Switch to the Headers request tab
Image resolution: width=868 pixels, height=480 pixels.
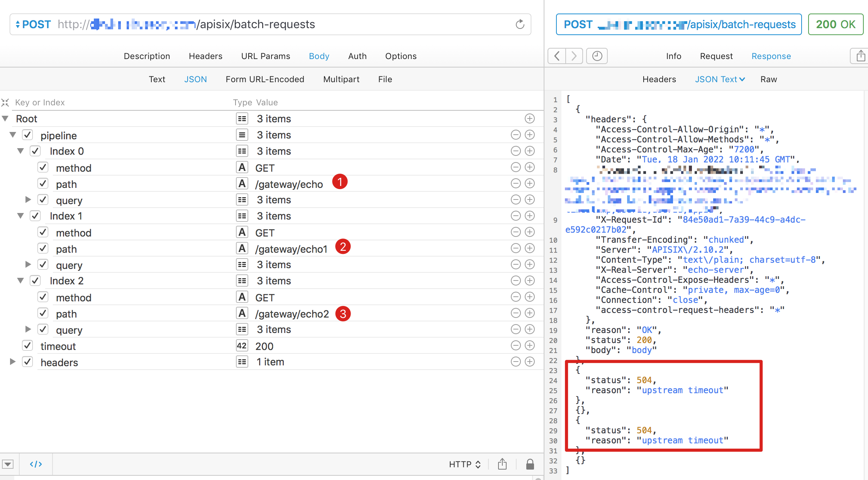205,56
